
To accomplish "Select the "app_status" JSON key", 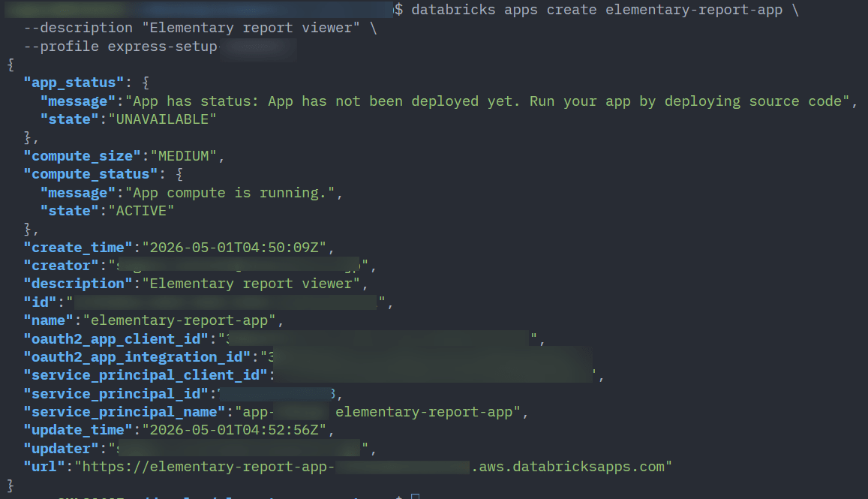I will (74, 83).
